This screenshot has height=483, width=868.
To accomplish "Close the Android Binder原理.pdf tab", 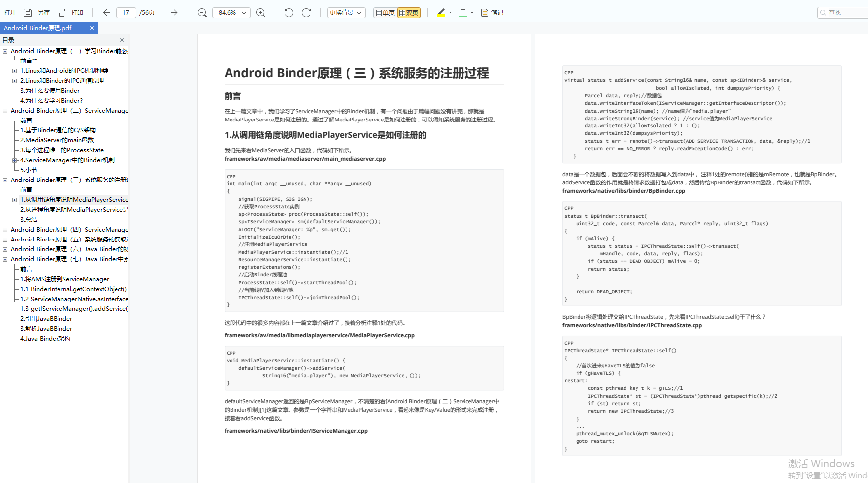I will click(x=92, y=28).
